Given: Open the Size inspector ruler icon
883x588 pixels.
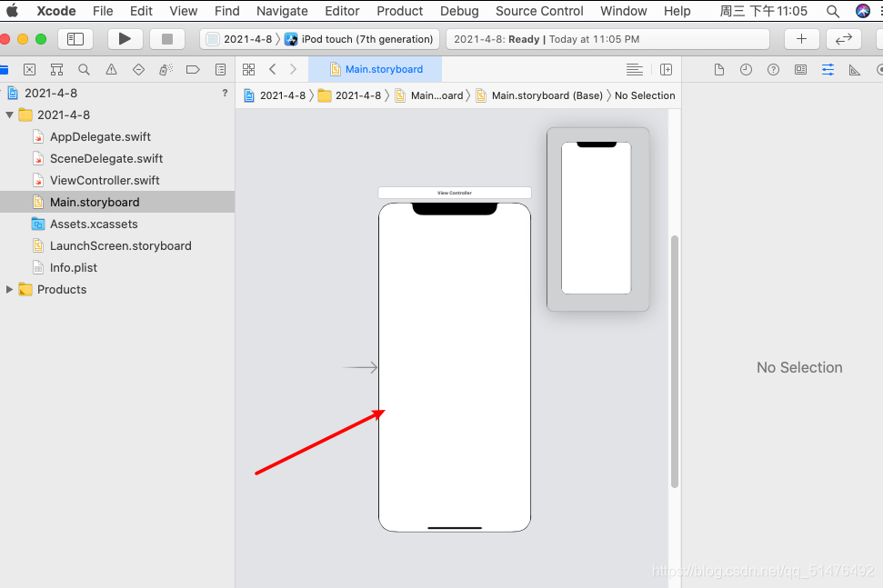Looking at the screenshot, I should (857, 69).
